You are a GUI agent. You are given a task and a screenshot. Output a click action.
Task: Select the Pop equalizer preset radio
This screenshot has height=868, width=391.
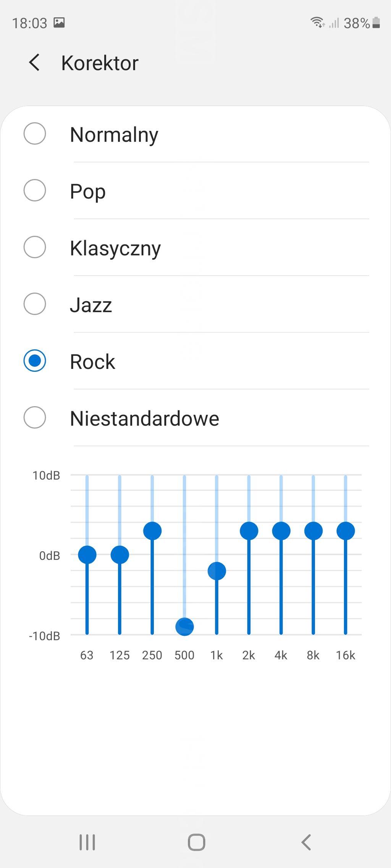35,190
